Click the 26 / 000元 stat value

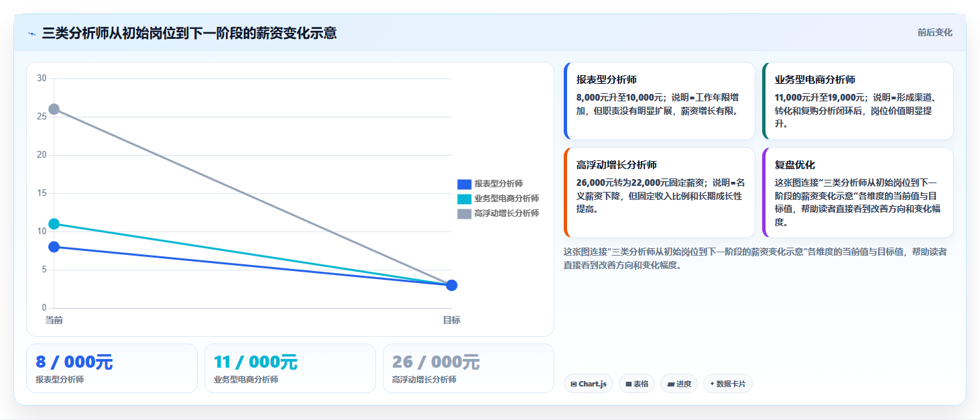(436, 362)
